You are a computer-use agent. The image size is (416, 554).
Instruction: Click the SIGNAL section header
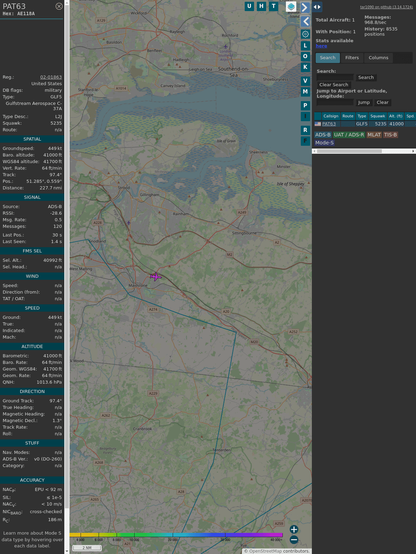[32, 198]
